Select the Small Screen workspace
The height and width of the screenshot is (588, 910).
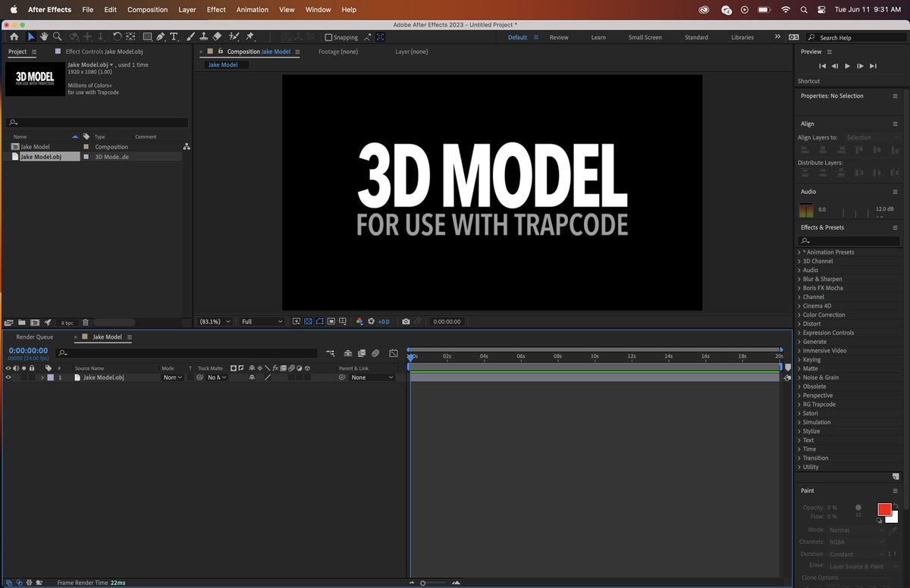(645, 37)
